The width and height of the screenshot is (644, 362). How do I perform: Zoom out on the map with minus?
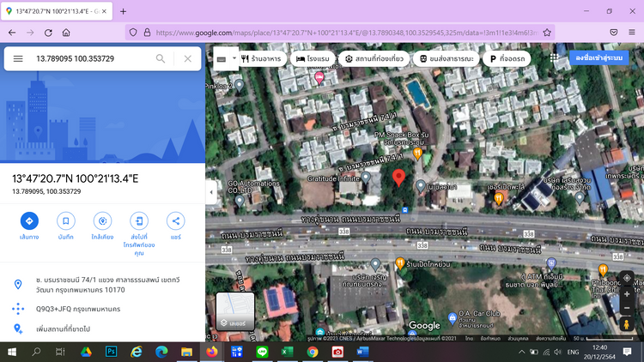(x=627, y=308)
